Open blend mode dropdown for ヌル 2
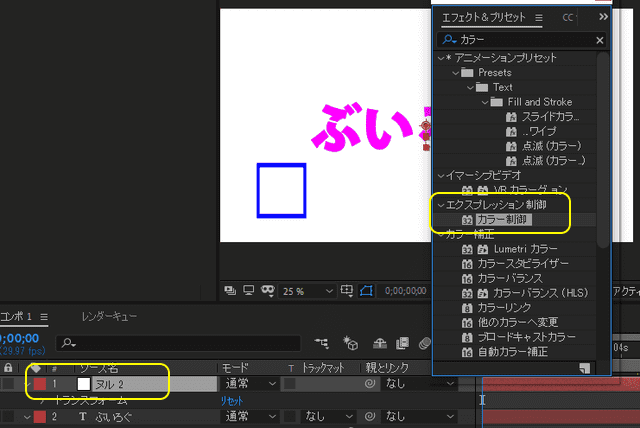This screenshot has width=640, height=428. point(250,384)
